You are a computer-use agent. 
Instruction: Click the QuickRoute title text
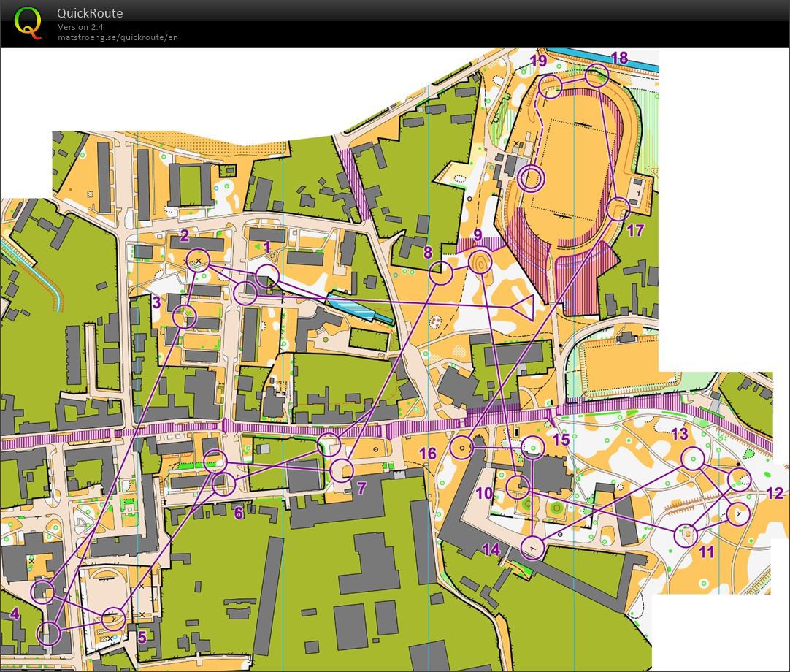[x=90, y=13]
